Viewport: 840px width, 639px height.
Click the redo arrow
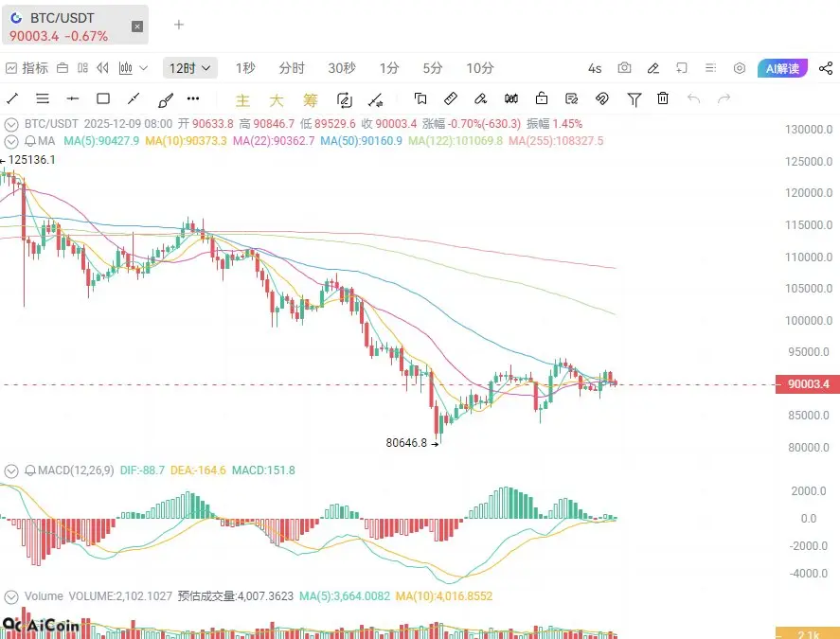[724, 98]
